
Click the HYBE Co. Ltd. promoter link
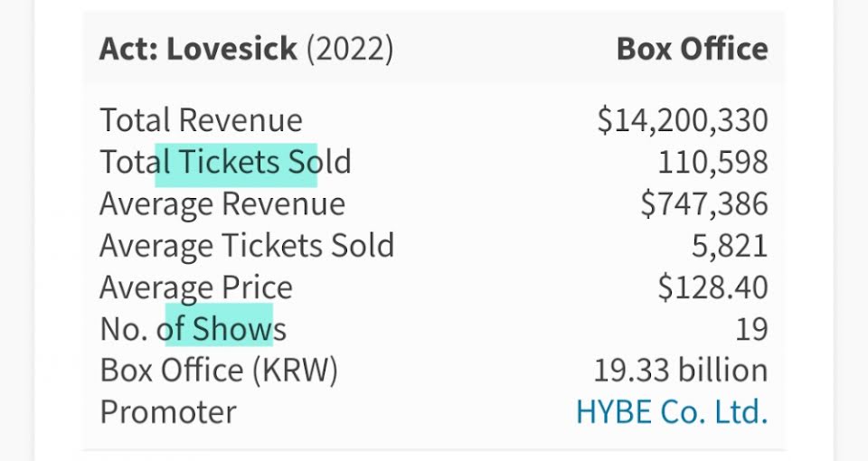[671, 412]
